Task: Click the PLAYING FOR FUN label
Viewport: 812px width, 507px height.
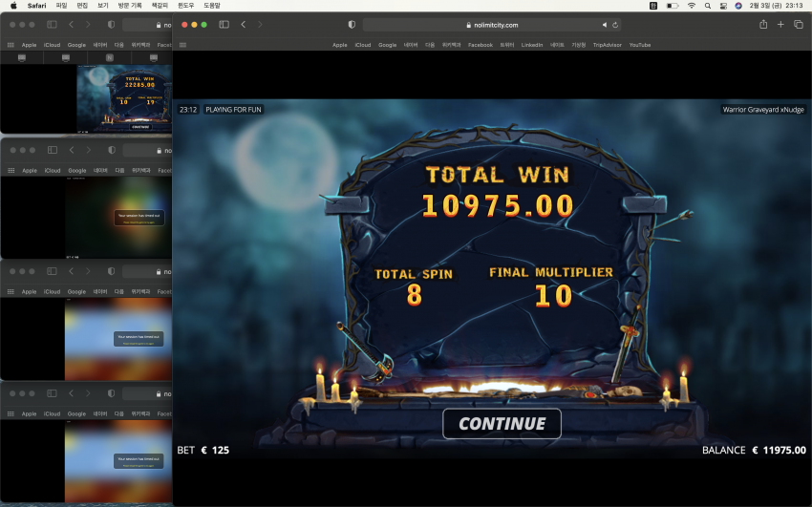Action: [x=233, y=110]
